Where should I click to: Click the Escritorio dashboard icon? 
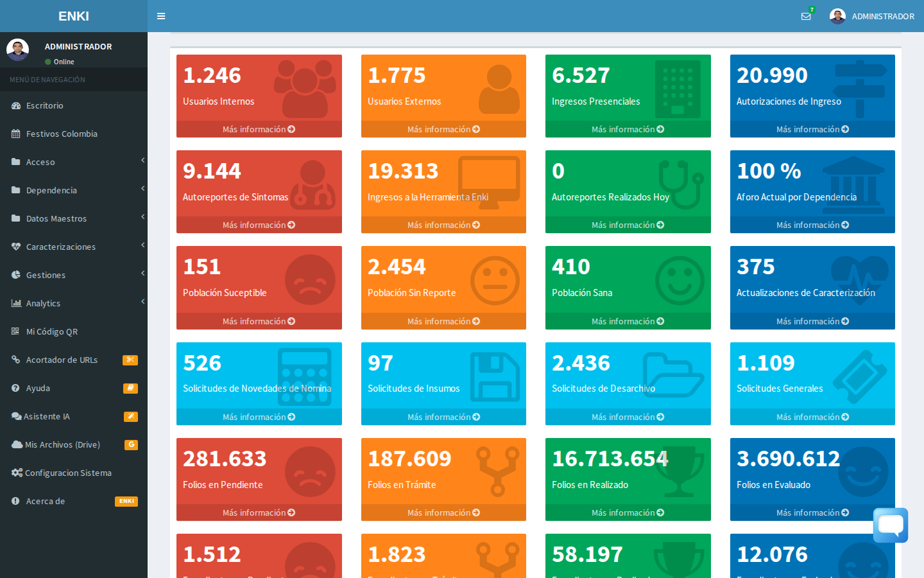click(16, 105)
